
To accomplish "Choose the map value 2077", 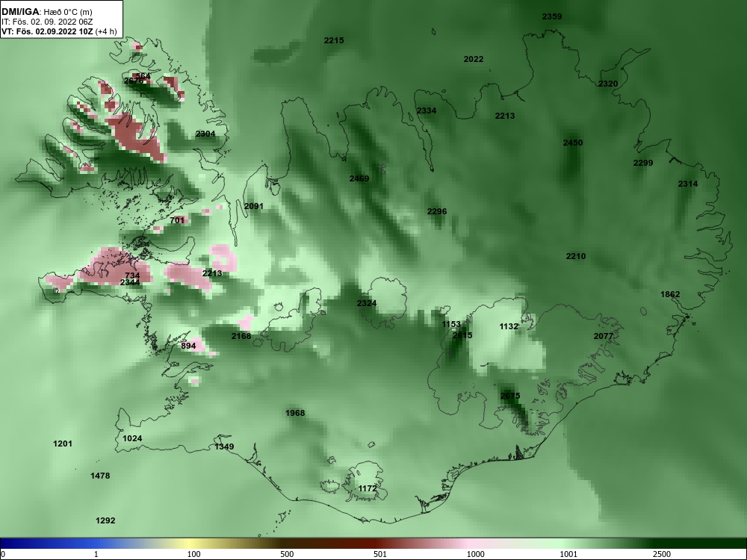I will [603, 336].
